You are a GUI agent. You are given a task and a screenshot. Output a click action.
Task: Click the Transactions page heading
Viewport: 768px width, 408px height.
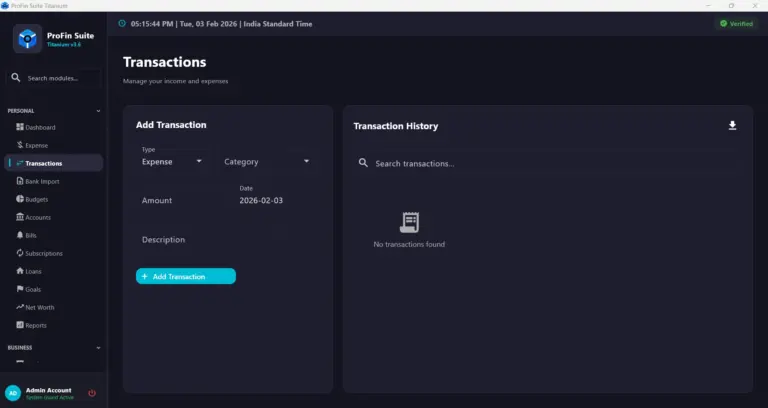pos(165,62)
